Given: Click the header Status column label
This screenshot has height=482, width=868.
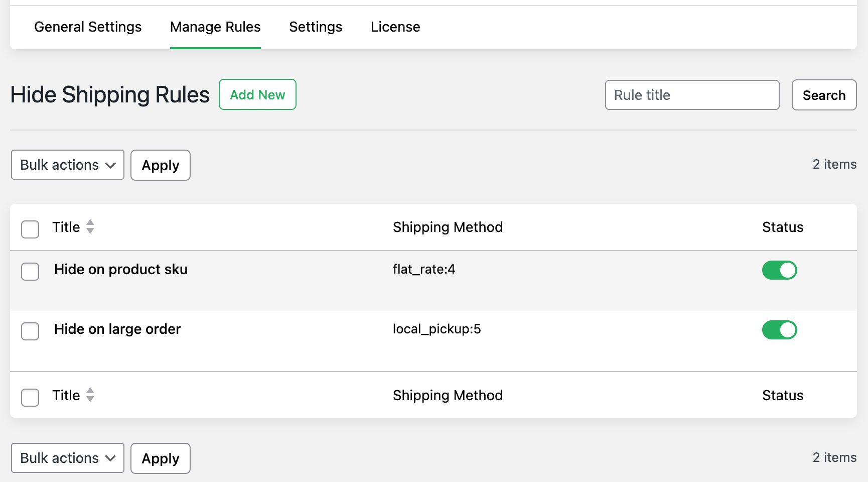Looking at the screenshot, I should [x=783, y=227].
